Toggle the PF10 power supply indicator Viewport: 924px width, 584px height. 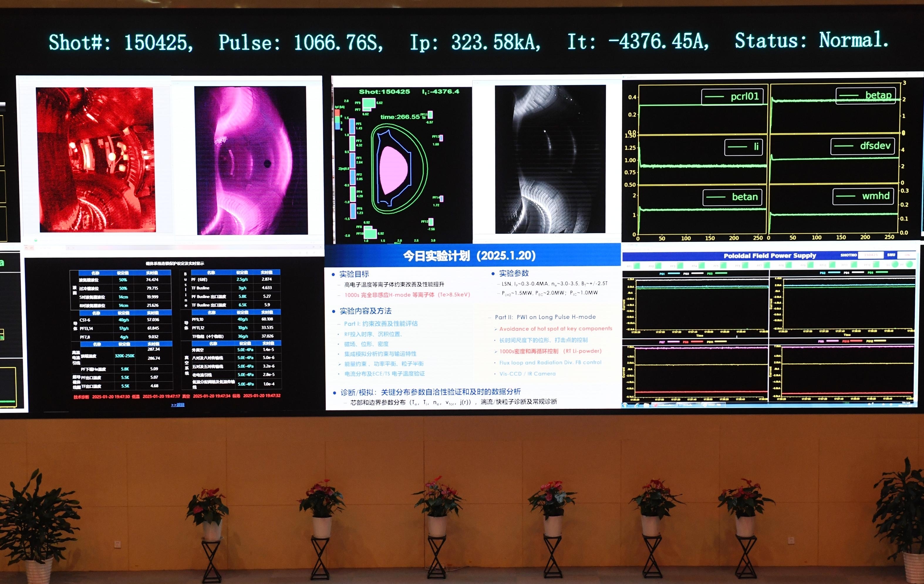(x=832, y=265)
